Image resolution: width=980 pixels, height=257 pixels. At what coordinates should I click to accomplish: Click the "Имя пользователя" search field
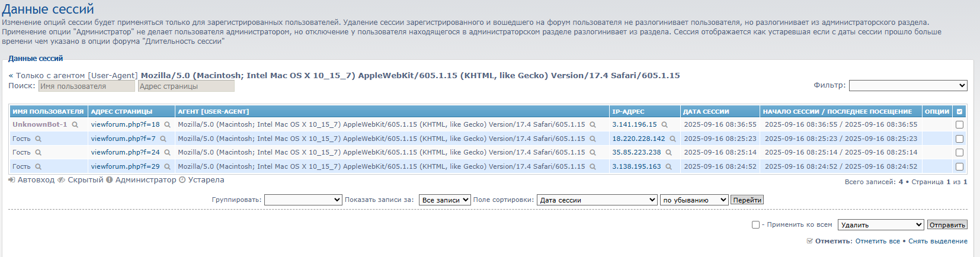click(87, 86)
